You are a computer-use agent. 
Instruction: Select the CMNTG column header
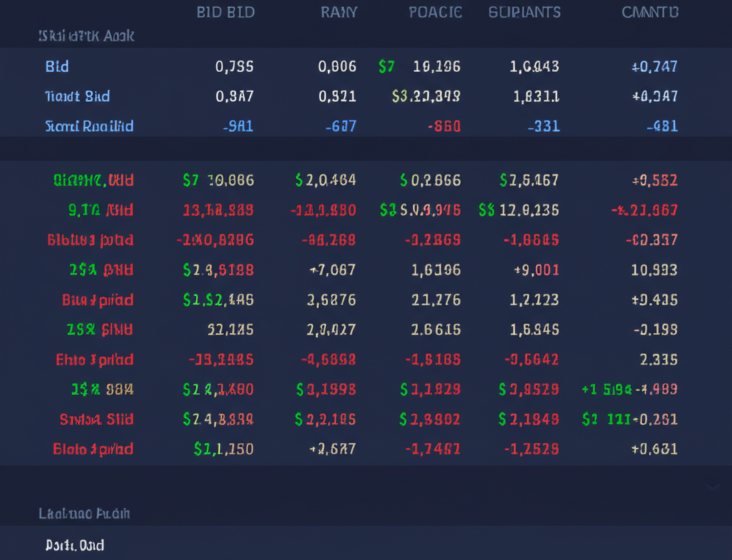pos(650,13)
